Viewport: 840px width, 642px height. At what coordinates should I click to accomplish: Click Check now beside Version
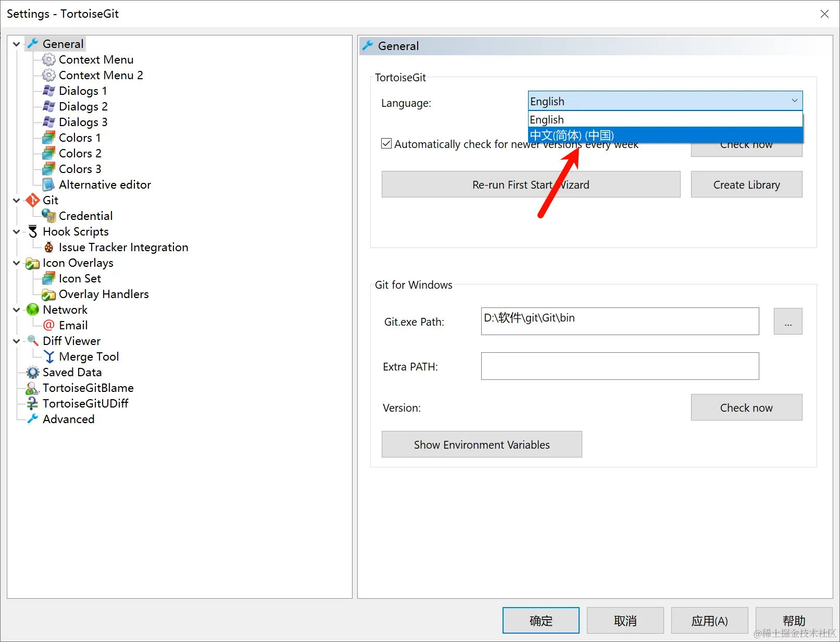746,408
